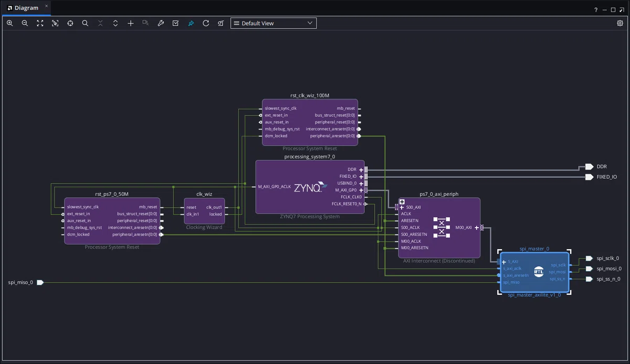The image size is (630, 364).
Task: Click the crosshair target toolbar icon
Action: tap(70, 23)
